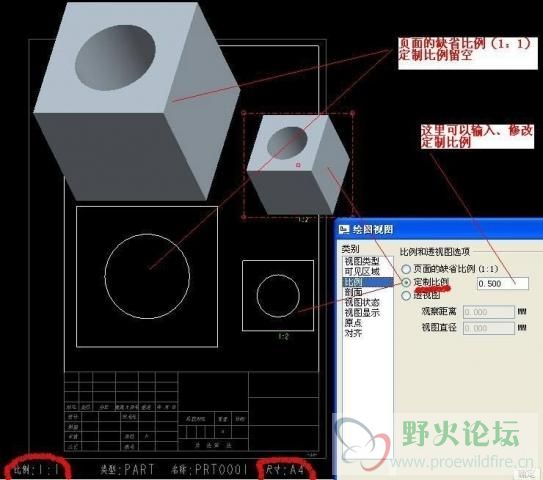Screen dimensions: 543x480
Task: Select the small 1:2 shaded cube view
Action: point(299,165)
